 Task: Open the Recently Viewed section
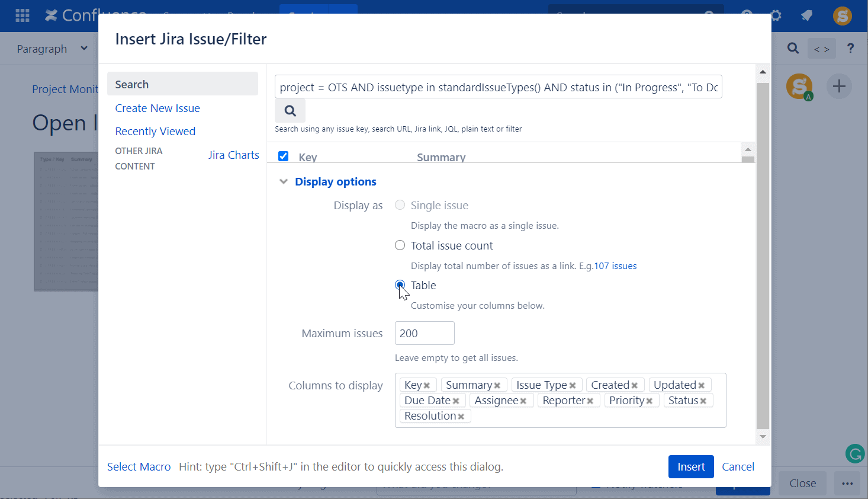point(155,131)
